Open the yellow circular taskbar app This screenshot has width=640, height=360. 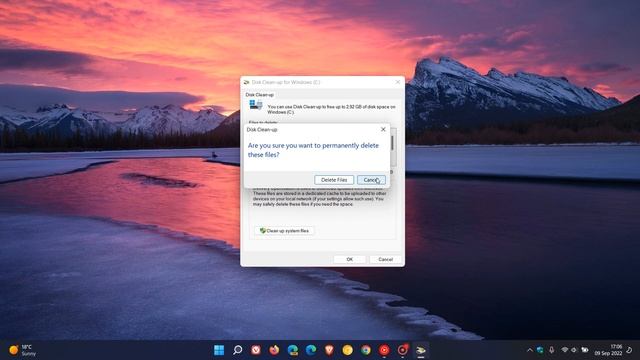(x=348, y=350)
